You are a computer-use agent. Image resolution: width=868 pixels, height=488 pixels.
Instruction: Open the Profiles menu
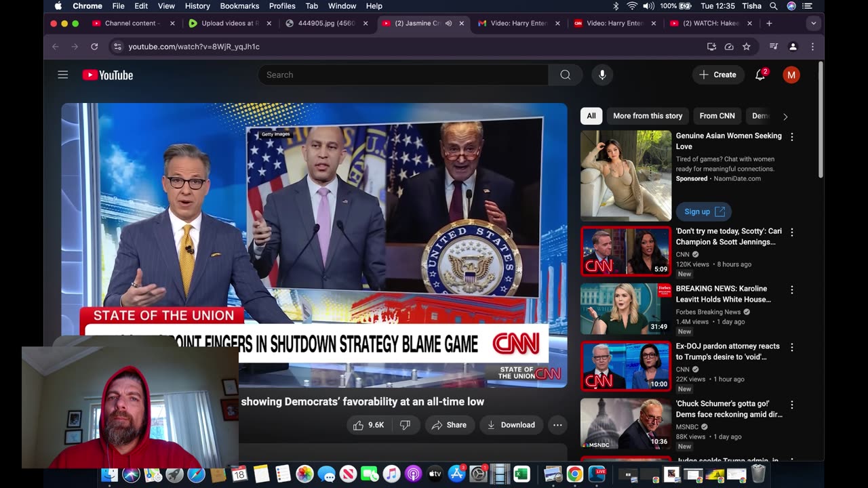click(x=282, y=6)
